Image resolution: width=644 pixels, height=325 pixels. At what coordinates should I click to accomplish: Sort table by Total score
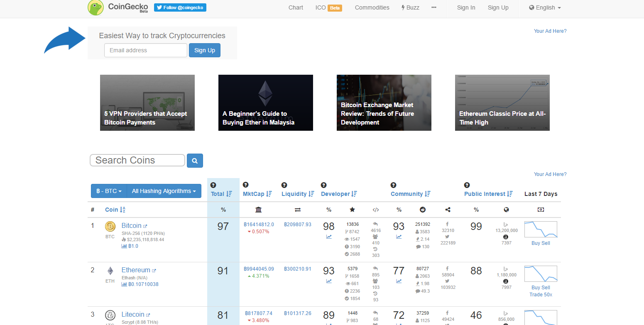[x=221, y=194]
